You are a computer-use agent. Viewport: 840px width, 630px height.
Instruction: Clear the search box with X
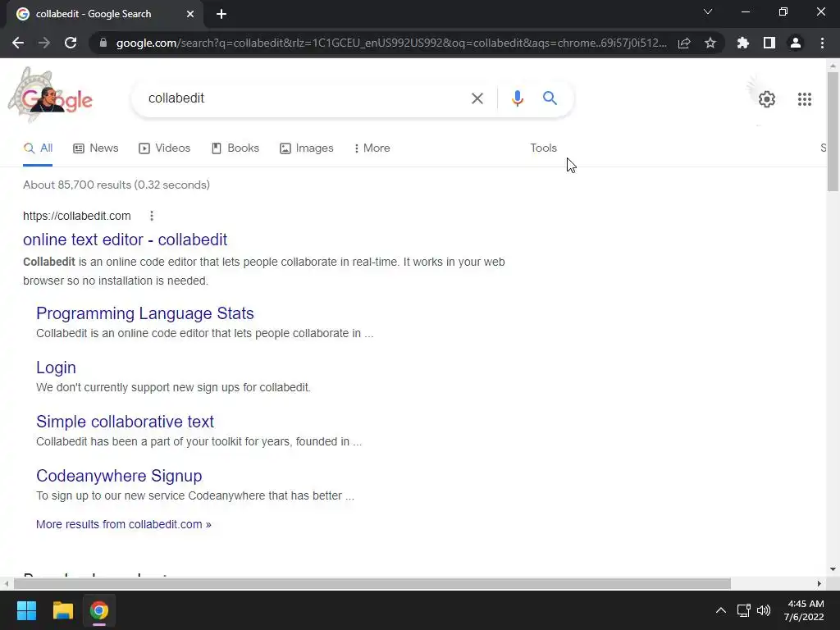click(477, 98)
